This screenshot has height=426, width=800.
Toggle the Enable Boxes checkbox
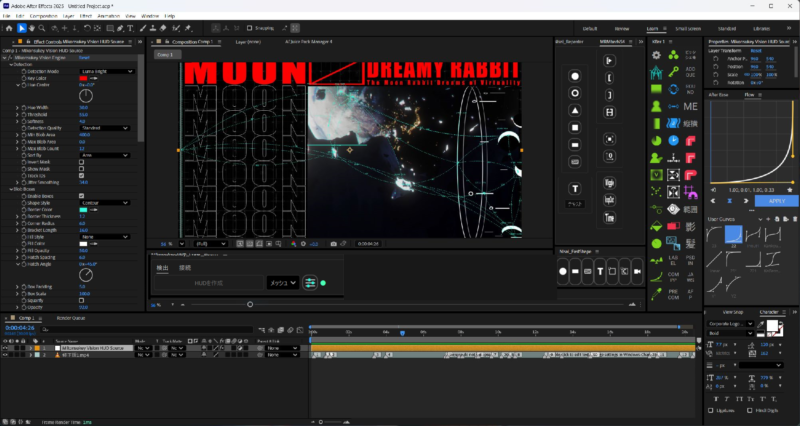82,196
